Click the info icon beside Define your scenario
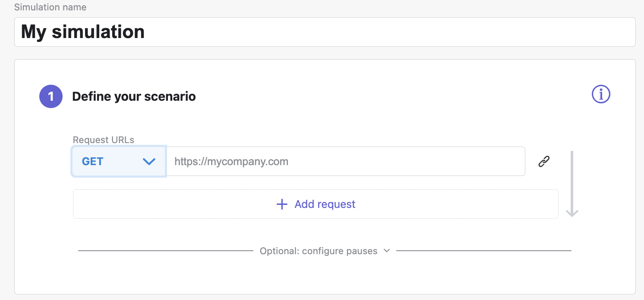 click(600, 94)
